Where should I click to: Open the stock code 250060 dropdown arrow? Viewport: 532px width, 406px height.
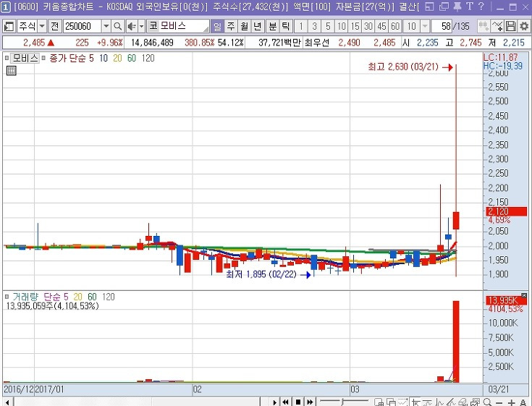point(106,26)
